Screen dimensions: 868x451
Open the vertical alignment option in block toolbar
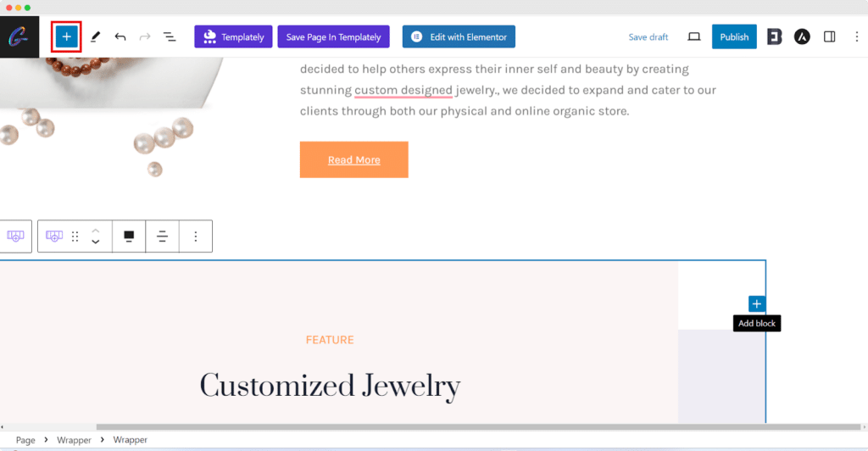click(162, 237)
